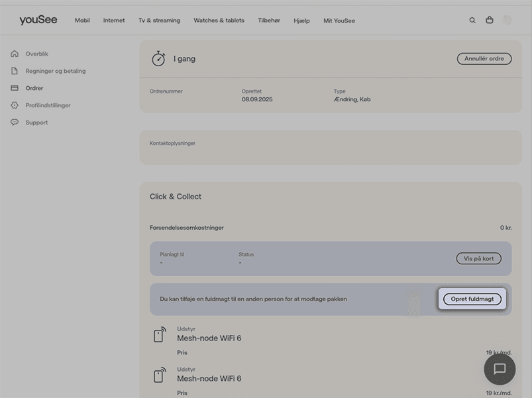Click the house icon beside Overblik
This screenshot has height=398, width=532.
coord(15,54)
